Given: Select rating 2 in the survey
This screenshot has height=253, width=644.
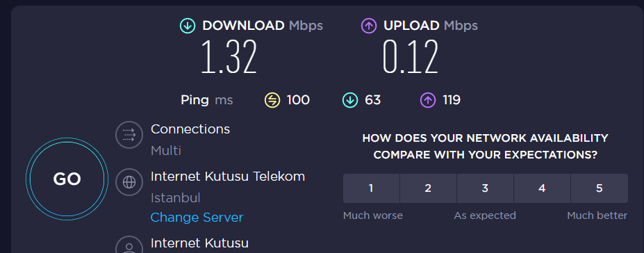Looking at the screenshot, I should tap(428, 188).
